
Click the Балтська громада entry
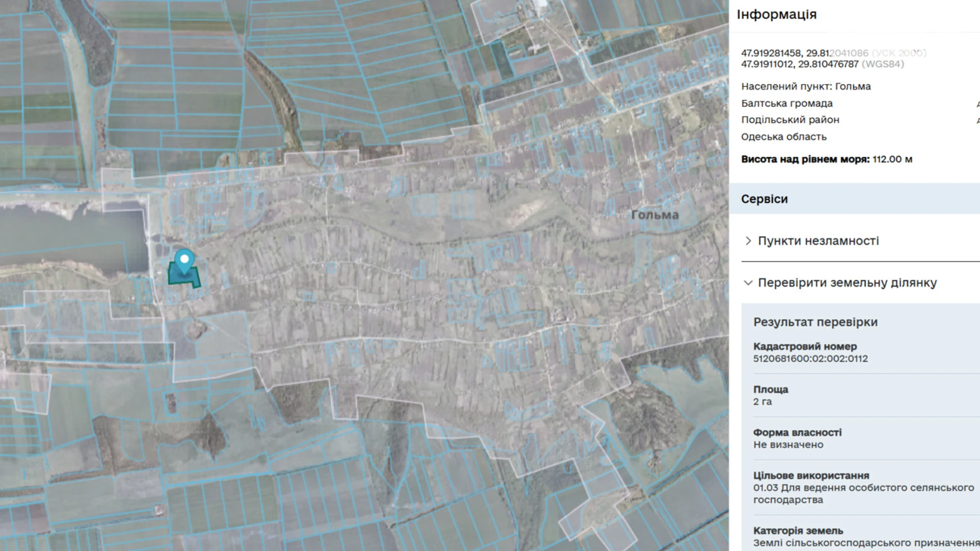pos(787,103)
